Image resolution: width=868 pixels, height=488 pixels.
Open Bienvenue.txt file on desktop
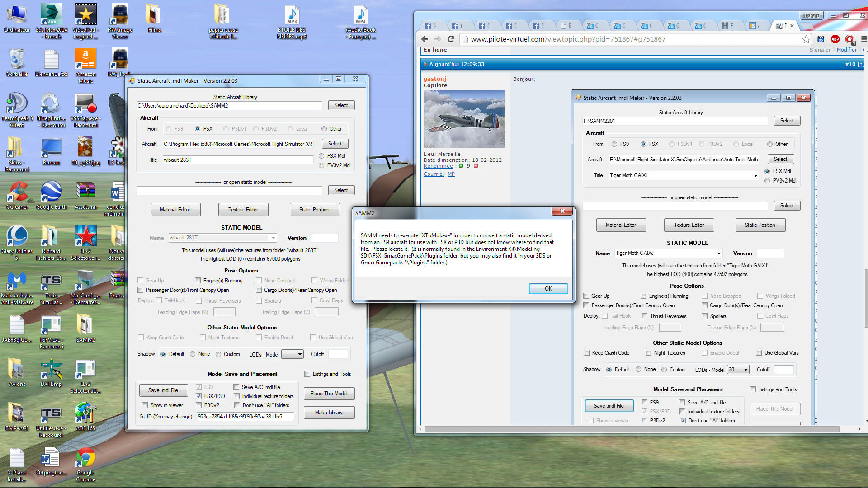(x=51, y=62)
